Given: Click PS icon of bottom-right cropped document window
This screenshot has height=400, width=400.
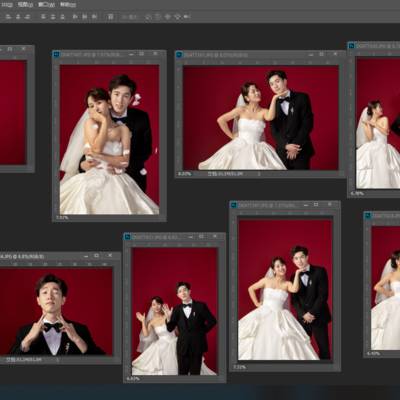Looking at the screenshot, I should [x=368, y=215].
